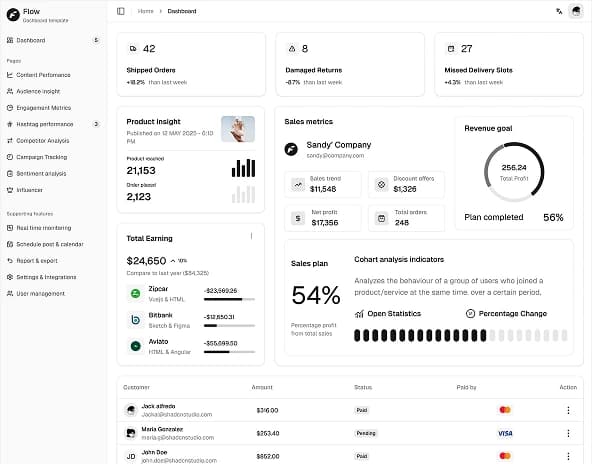592x464 pixels.
Task: Open Schedule post & calendar
Action: pos(53,244)
